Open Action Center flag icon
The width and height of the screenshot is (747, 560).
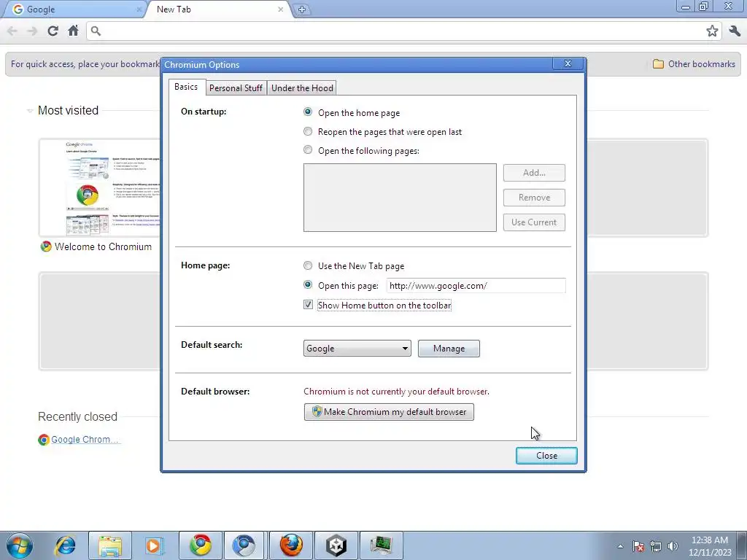pos(638,546)
